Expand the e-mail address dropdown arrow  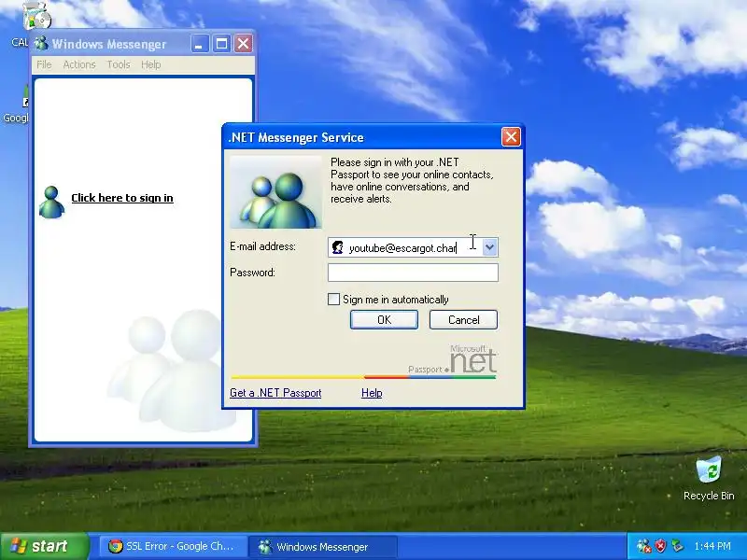click(x=489, y=247)
